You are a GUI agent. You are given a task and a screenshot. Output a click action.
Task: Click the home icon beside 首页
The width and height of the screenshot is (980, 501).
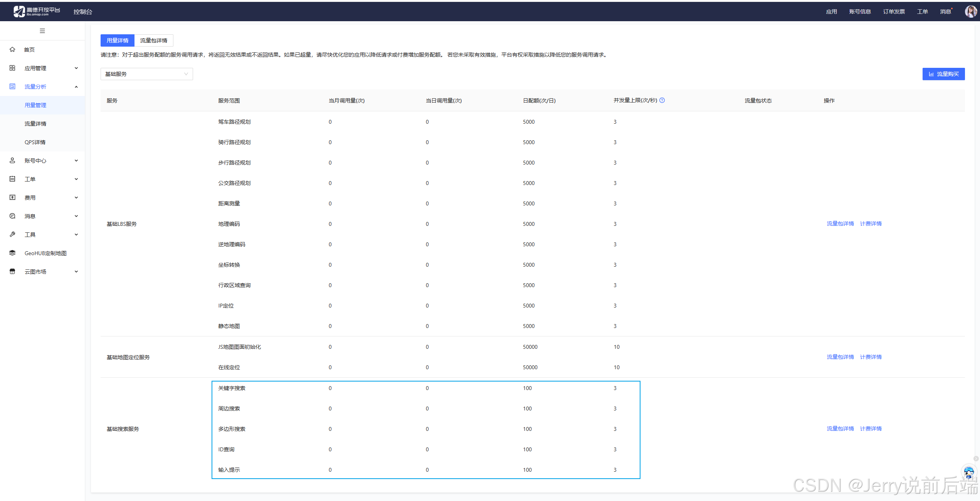12,49
